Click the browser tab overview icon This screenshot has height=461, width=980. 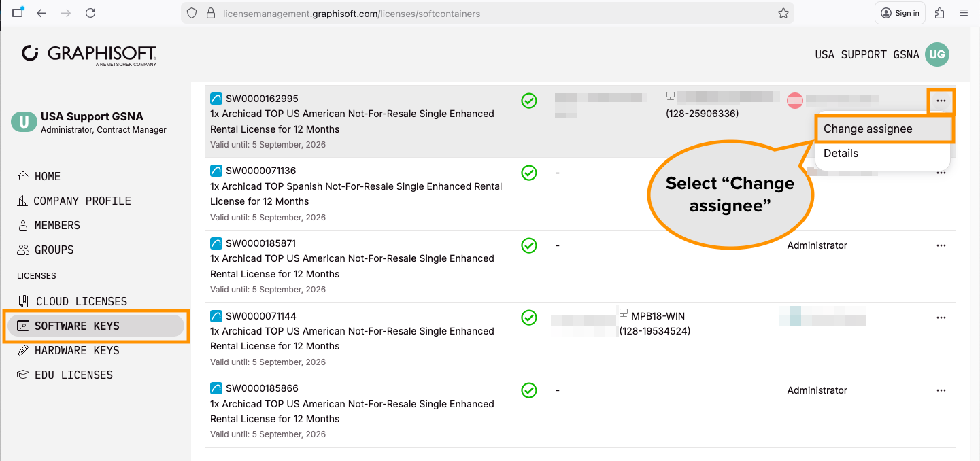tap(18, 12)
